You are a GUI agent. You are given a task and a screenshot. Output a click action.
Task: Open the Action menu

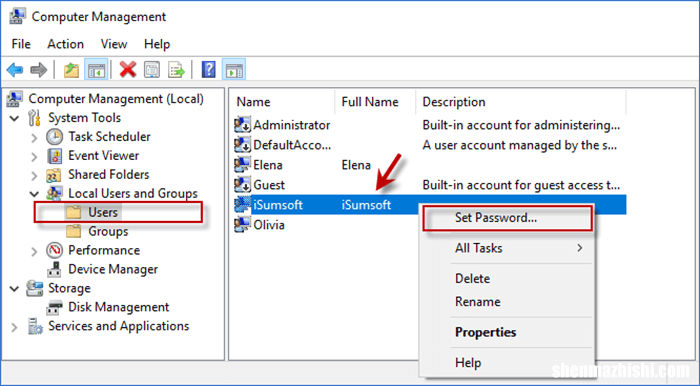(x=65, y=44)
